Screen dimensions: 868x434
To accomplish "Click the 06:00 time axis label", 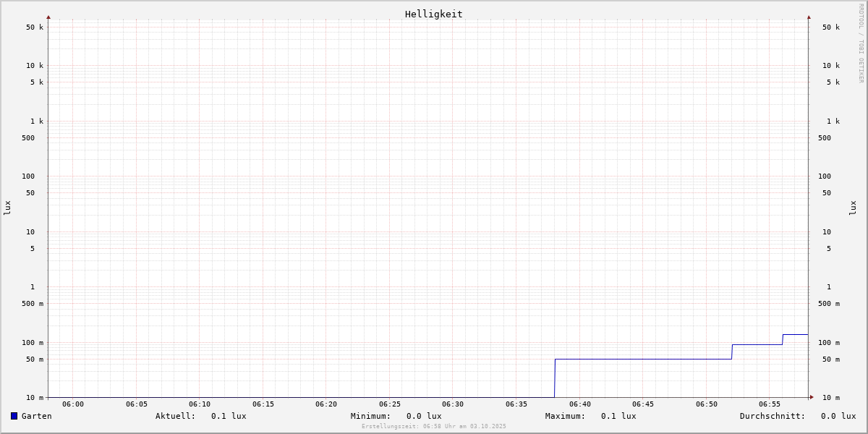I will 73,404.
